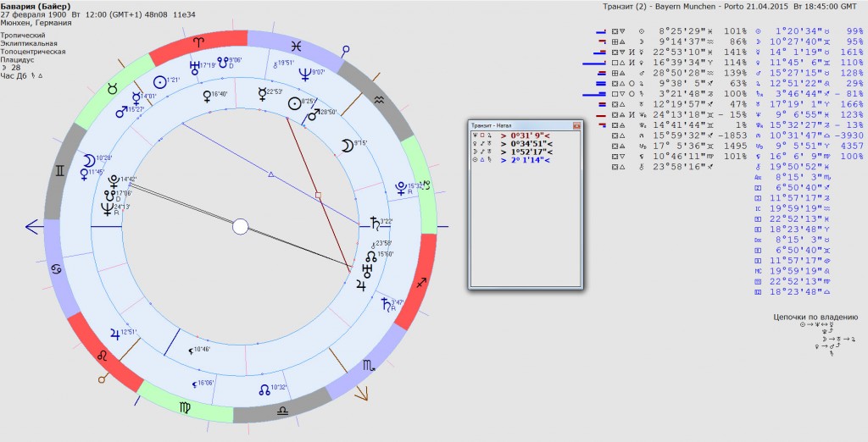Click the Libra sign at the chart bottom
This screenshot has height=442, width=868.
pos(282,411)
